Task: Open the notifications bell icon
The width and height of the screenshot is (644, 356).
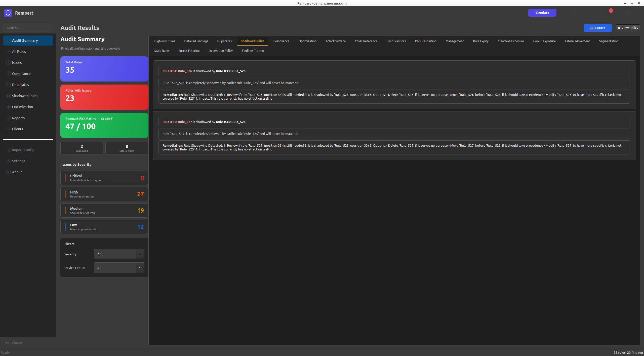Action: [x=601, y=13]
